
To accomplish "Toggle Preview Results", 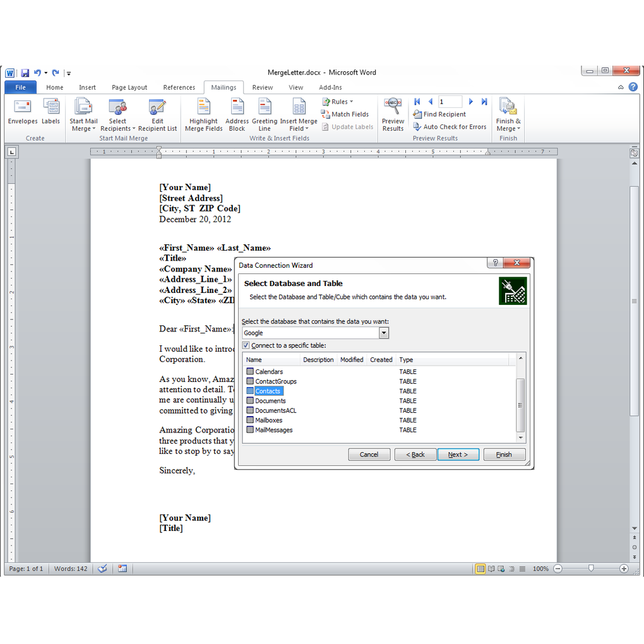I will click(x=393, y=114).
